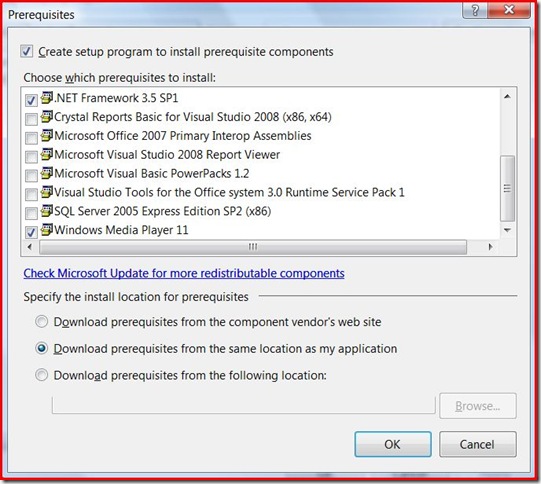
Task: Click the Crystal Reports Basic package icon
Action: pyautogui.click(x=47, y=117)
